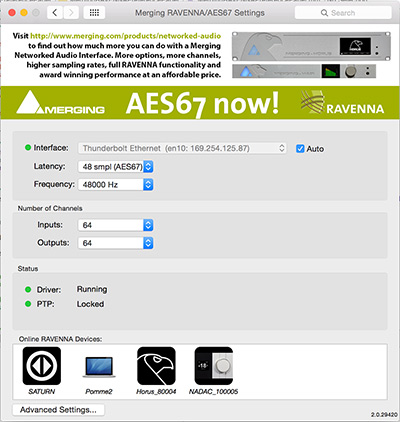Open the Inputs channel count dropdown
Screen dimensions: 400x422
tap(115, 225)
